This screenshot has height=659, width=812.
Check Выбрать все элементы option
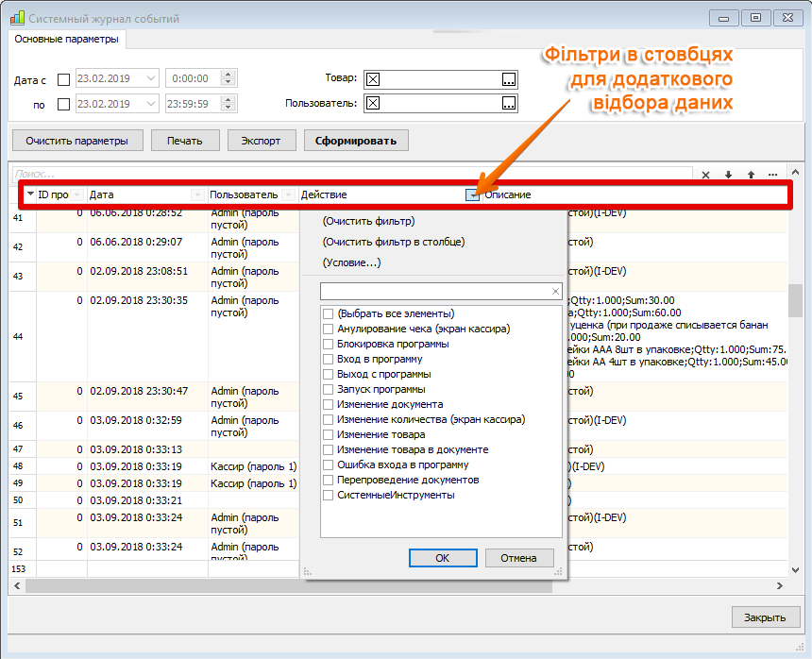(x=328, y=313)
